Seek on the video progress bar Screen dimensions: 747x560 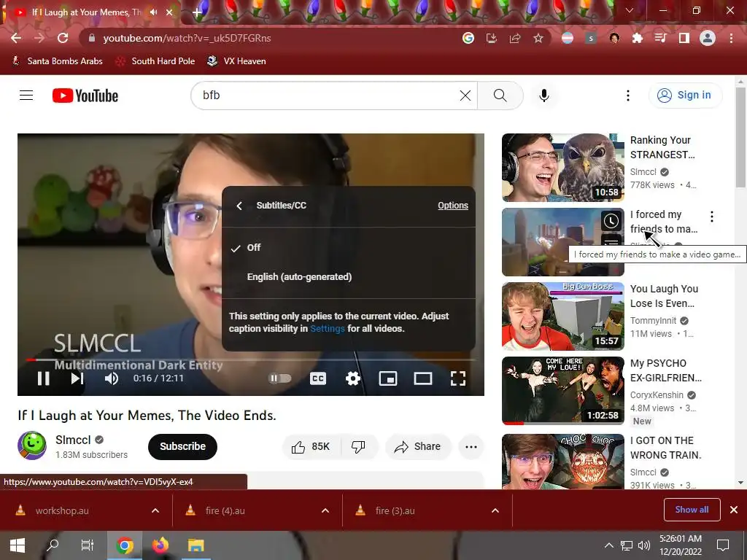point(251,359)
